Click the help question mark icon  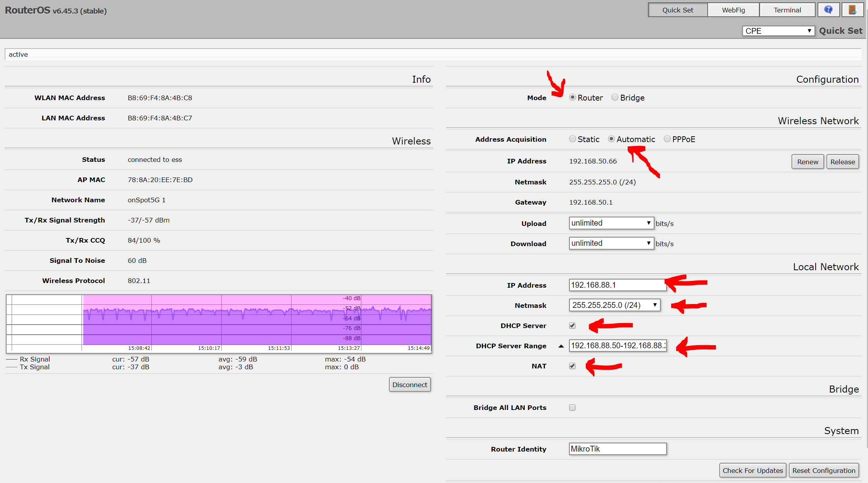click(828, 10)
